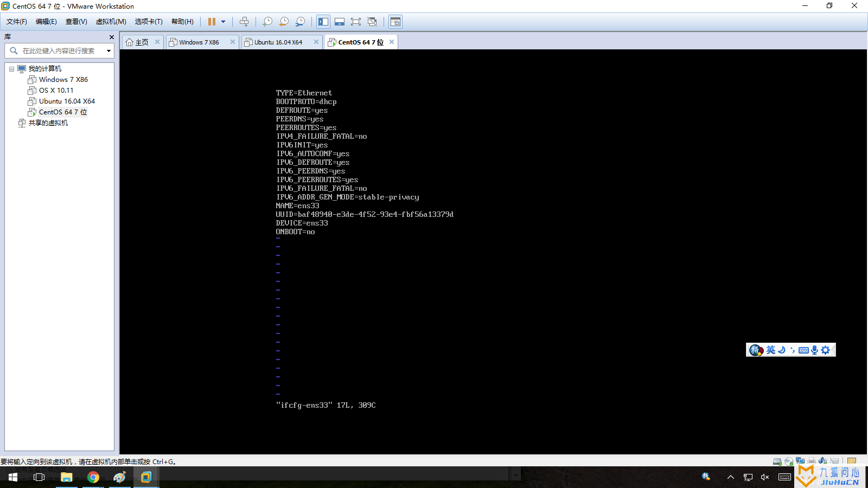
Task: Select Windows 7 X86 in library tree
Action: pos(63,80)
